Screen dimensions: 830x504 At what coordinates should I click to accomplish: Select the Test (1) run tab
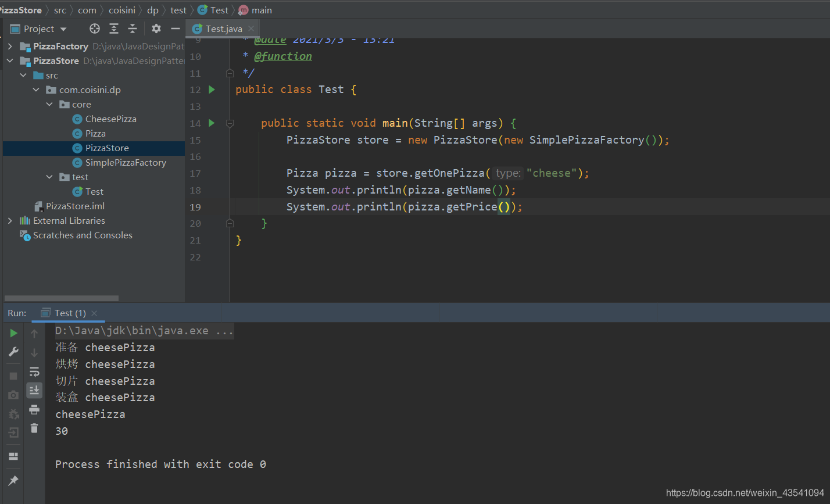click(69, 313)
